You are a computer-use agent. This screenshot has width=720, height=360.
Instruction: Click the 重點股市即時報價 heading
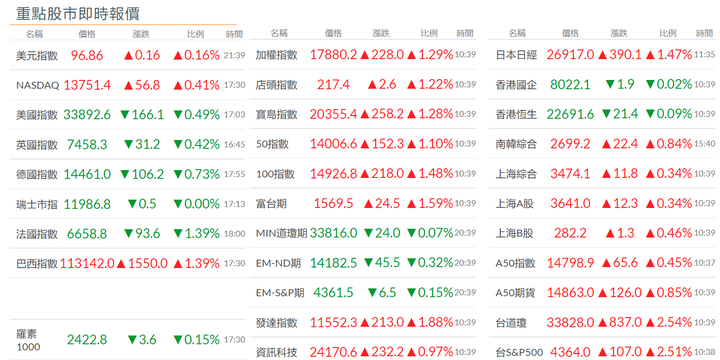point(78,14)
